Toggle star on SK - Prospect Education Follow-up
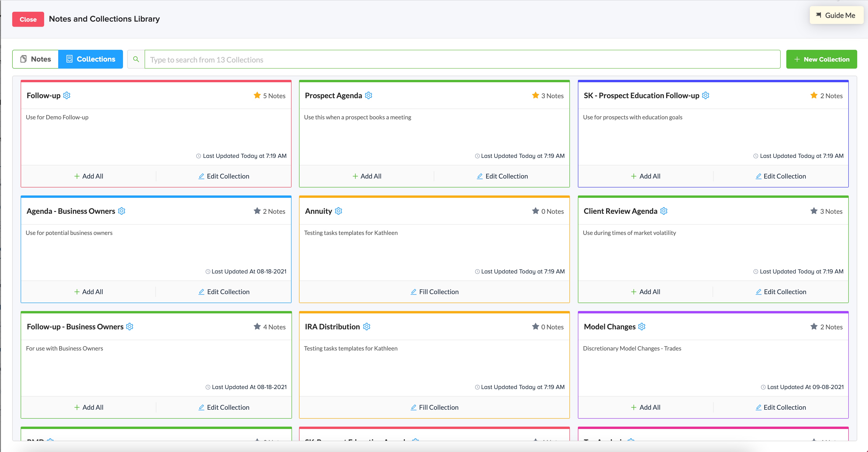This screenshot has width=868, height=452. click(814, 95)
